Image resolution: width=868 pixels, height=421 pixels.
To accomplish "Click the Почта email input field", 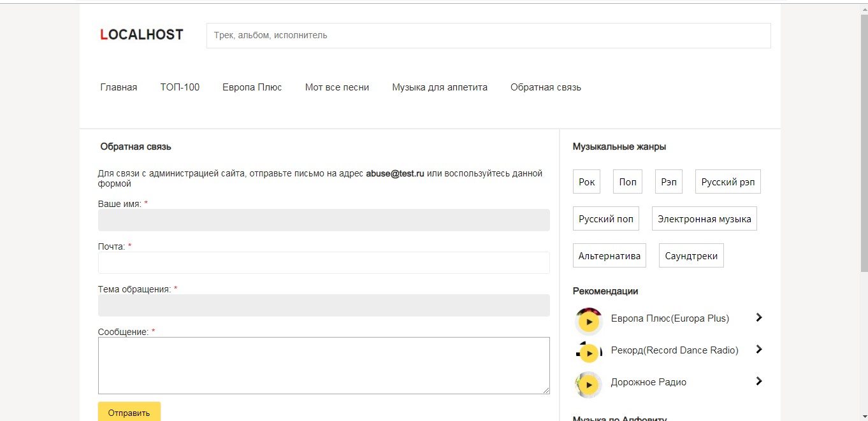I will [x=324, y=262].
